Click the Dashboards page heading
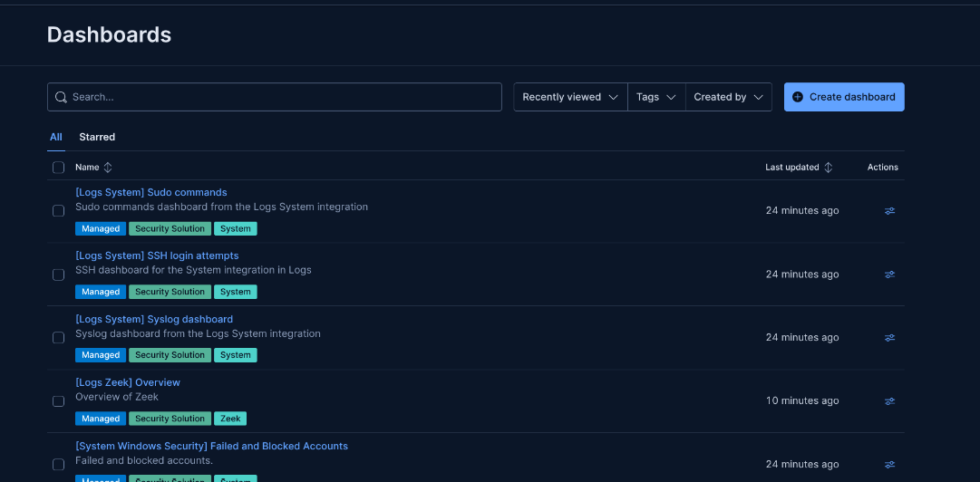 (x=110, y=34)
